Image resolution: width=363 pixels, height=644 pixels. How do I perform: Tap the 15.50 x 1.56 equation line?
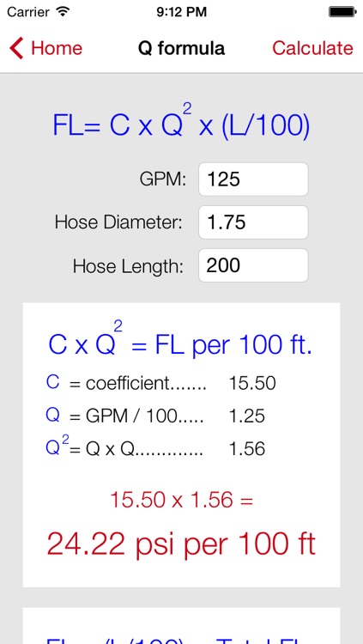click(182, 500)
